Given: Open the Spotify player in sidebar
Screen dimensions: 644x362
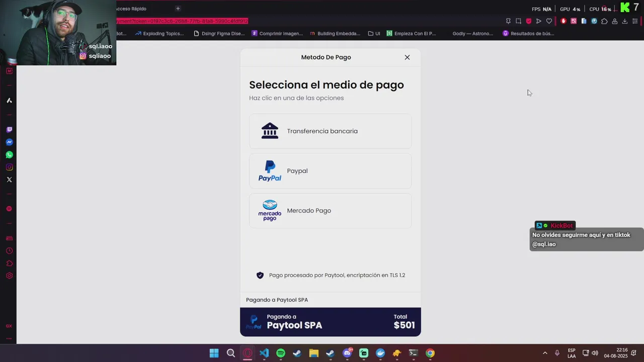Looking at the screenshot, I should click(x=9, y=209).
